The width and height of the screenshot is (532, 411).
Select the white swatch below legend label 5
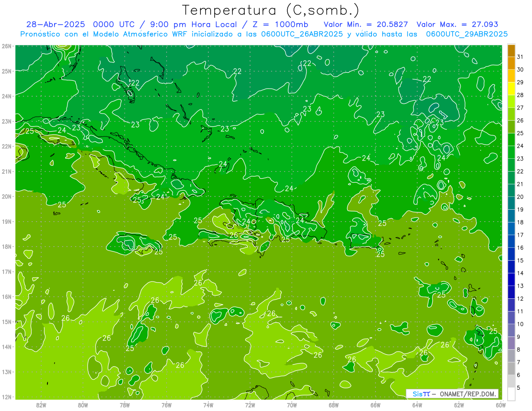511,394
